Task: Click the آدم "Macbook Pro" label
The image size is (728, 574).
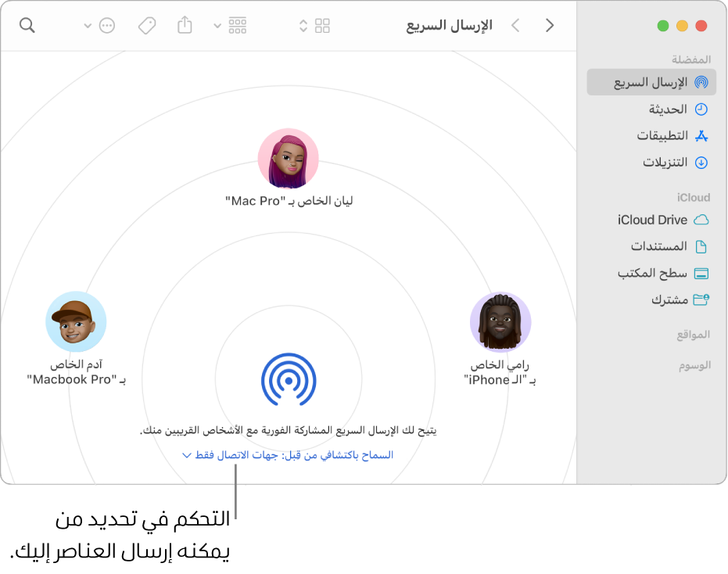Action: click(76, 372)
